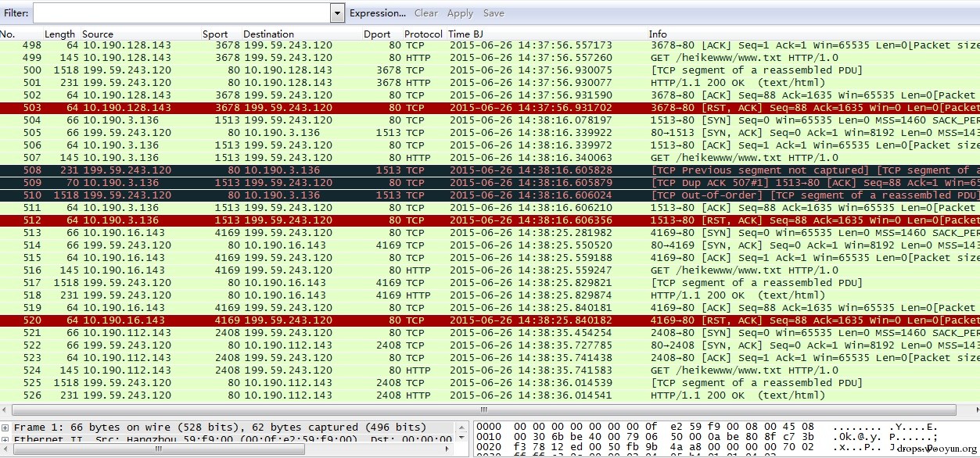Sort by the Protocol column header

click(x=423, y=34)
